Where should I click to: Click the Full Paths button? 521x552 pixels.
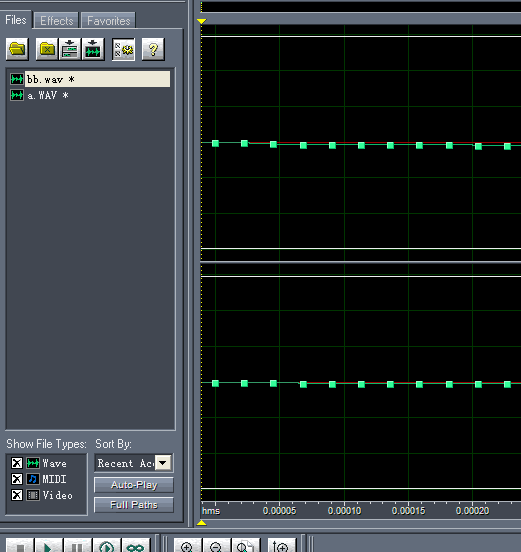(134, 505)
